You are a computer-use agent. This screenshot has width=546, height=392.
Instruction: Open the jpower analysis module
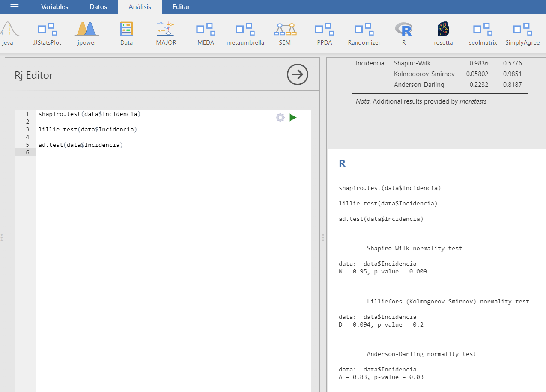click(x=87, y=33)
